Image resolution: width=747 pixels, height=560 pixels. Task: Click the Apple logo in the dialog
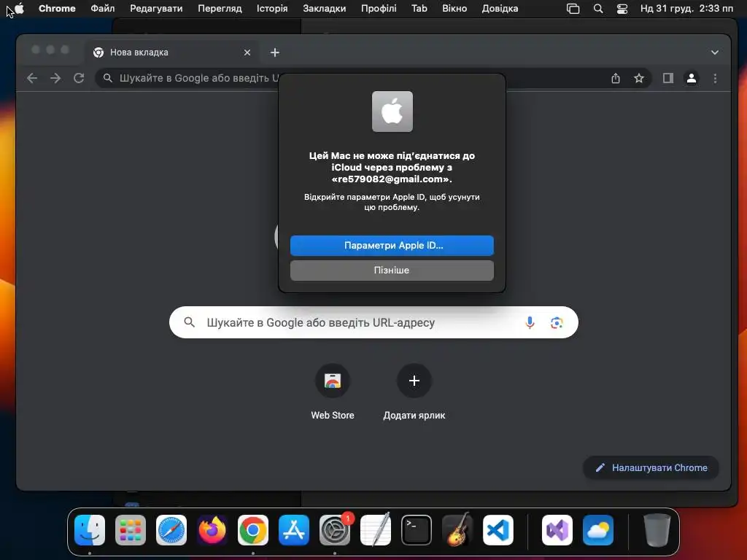click(x=392, y=112)
